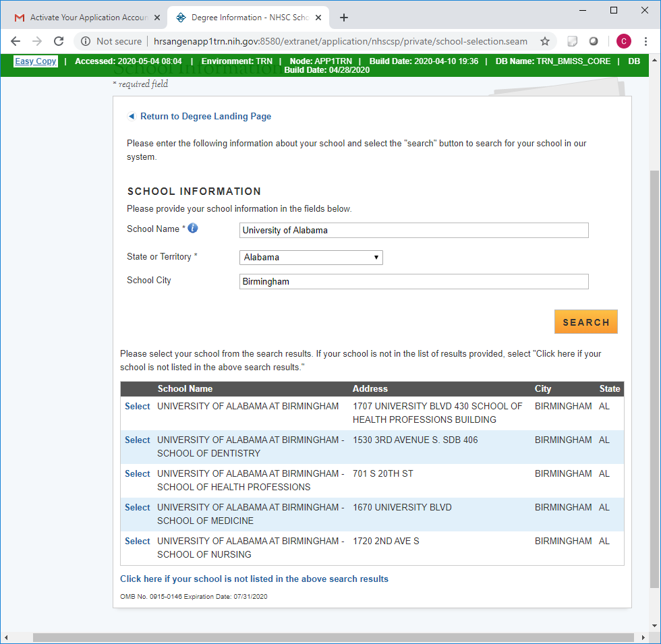The height and width of the screenshot is (644, 661).
Task: Click the school not listed link
Action: (x=254, y=579)
